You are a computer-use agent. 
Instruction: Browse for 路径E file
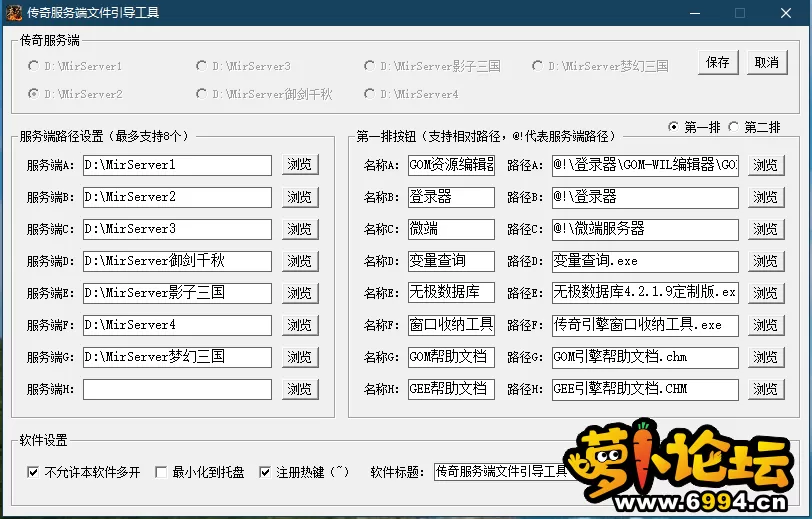(766, 293)
